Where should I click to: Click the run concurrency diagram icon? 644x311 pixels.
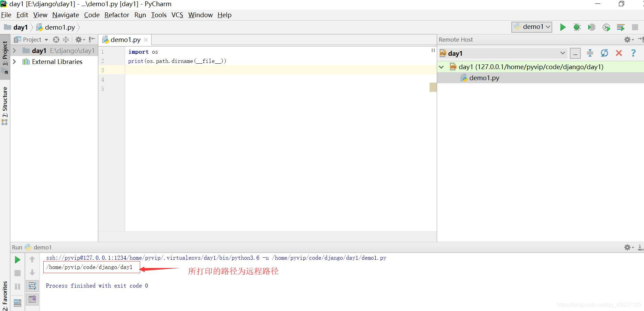click(x=621, y=27)
